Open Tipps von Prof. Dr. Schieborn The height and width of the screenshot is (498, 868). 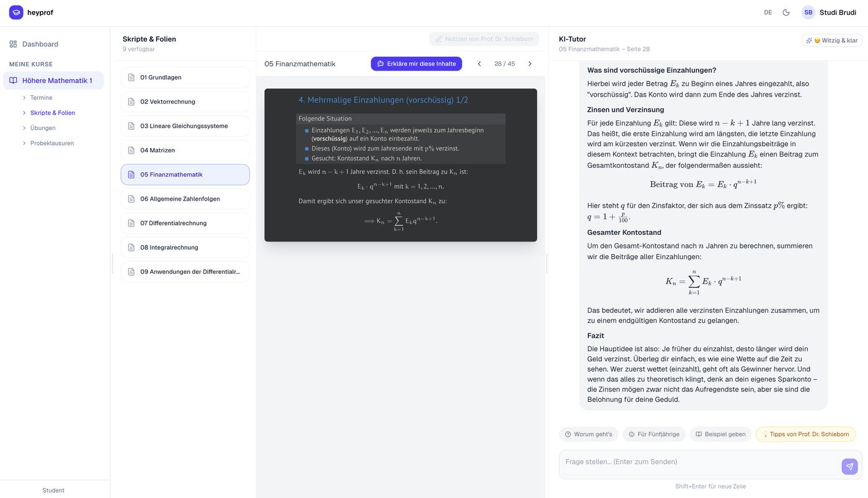pyautogui.click(x=805, y=434)
